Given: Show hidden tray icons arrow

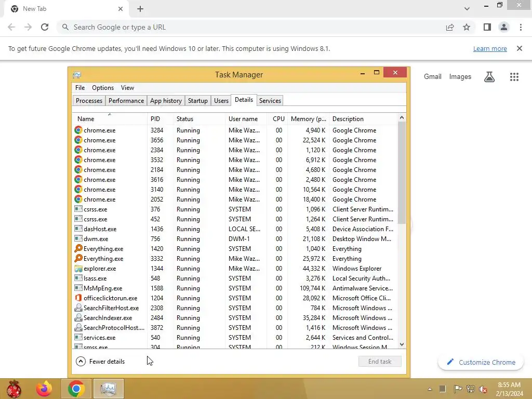Looking at the screenshot, I should click(x=430, y=389).
